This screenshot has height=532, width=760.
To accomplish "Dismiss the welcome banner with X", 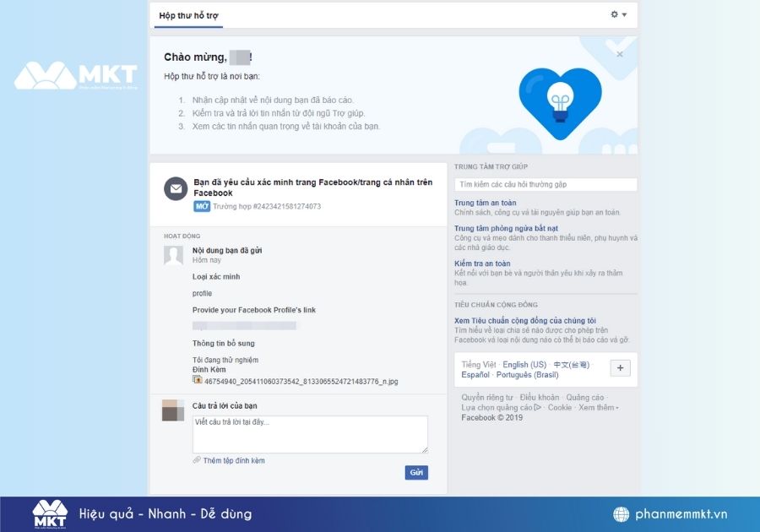I will pos(620,54).
